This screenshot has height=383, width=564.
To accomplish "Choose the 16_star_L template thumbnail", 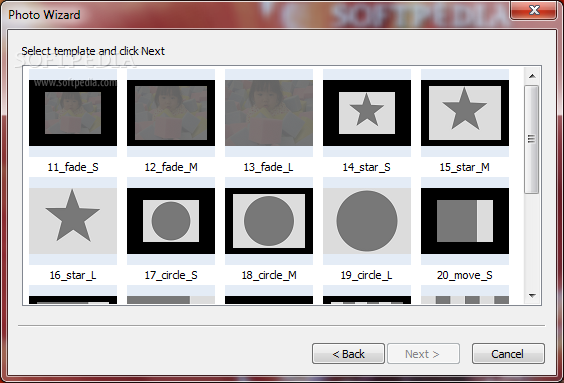I will (73, 221).
